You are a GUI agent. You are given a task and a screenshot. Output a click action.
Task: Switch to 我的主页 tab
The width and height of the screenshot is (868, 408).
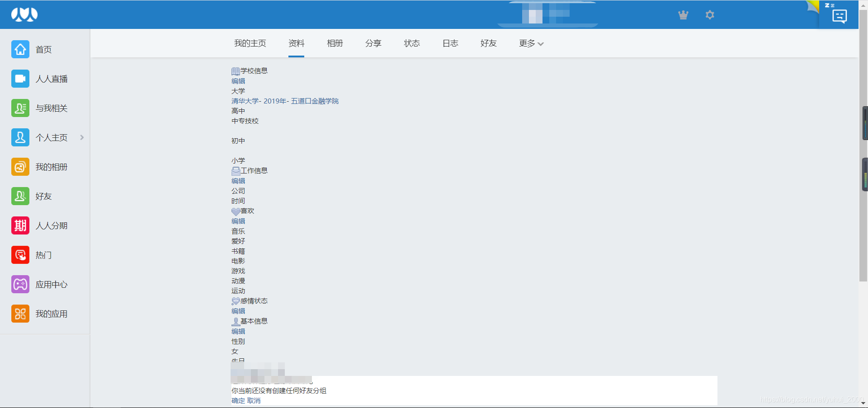tap(250, 43)
